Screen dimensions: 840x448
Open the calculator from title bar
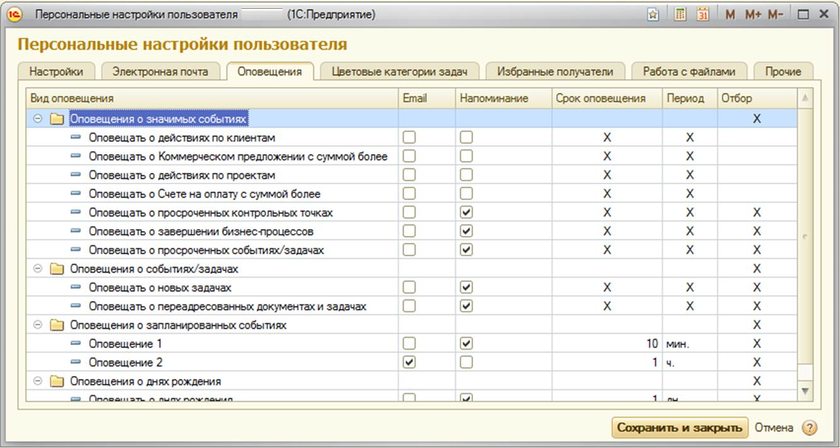[x=680, y=15]
